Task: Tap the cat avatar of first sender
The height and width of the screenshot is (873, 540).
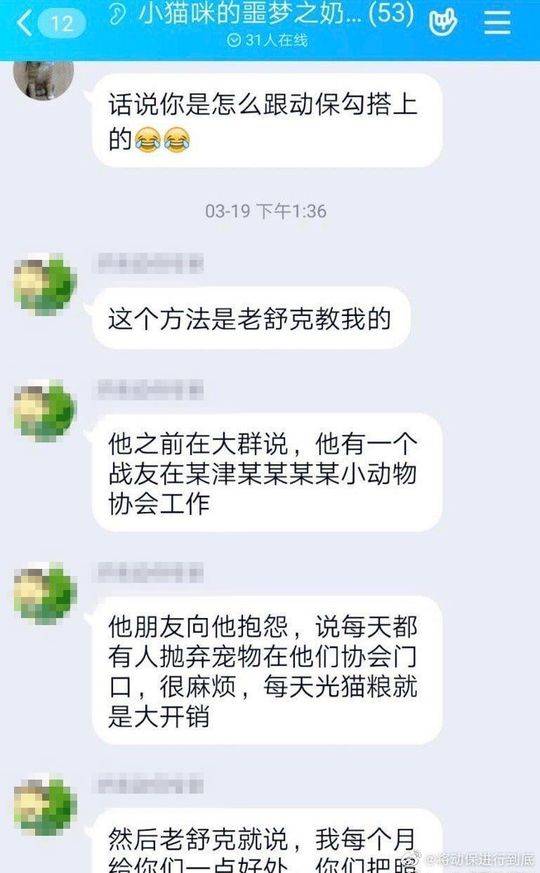Action: [x=43, y=79]
